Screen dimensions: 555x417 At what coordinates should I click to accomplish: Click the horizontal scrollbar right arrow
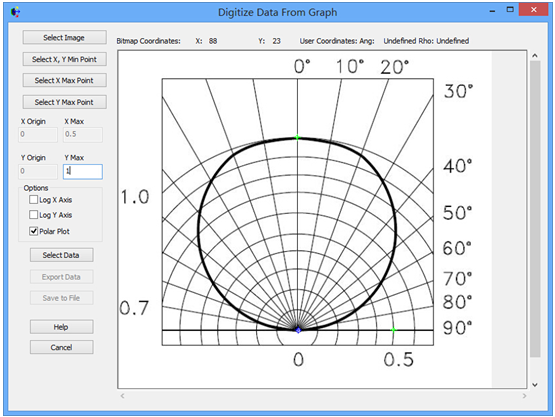click(x=524, y=396)
